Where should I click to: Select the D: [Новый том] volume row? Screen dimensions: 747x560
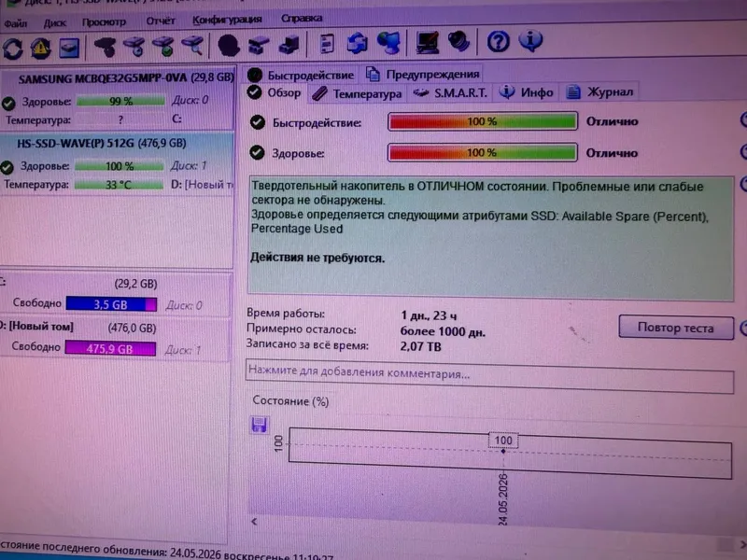pyautogui.click(x=114, y=338)
